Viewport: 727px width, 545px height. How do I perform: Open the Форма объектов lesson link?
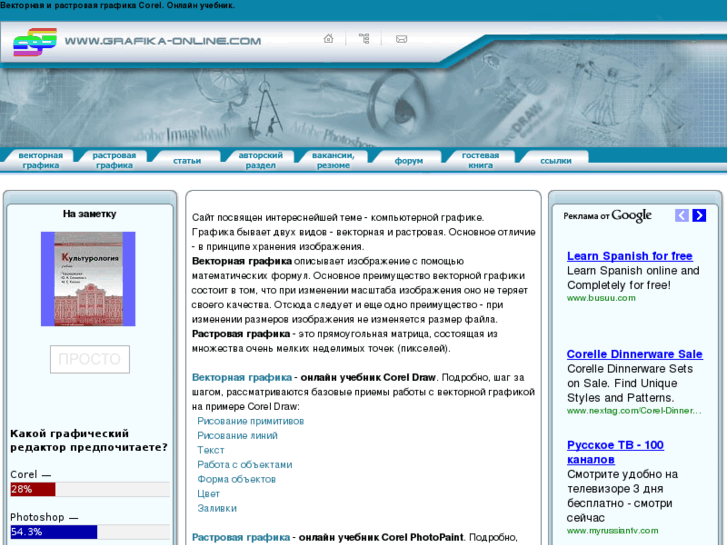coord(236,479)
